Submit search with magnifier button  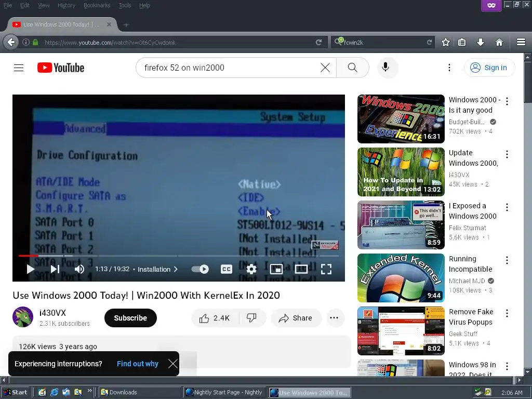pyautogui.click(x=353, y=68)
